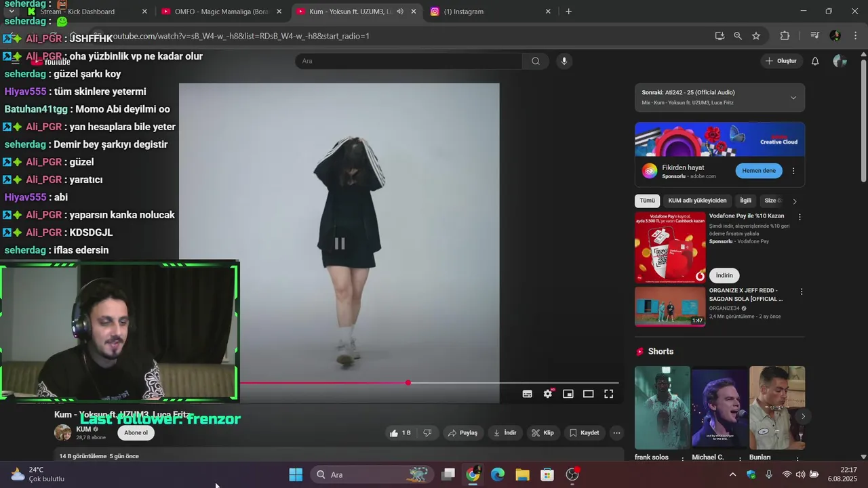Open the video settings gear icon
Viewport: 868px width, 488px height.
pyautogui.click(x=548, y=394)
